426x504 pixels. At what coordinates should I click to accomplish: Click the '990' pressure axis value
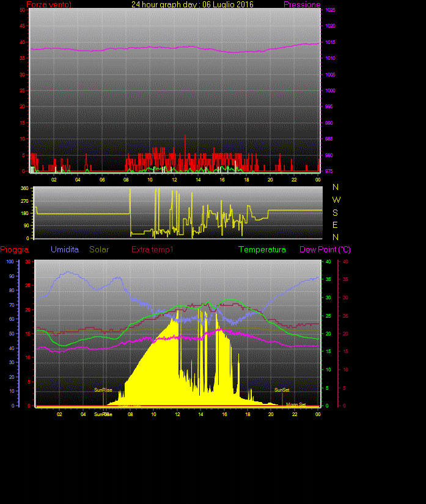(329, 123)
